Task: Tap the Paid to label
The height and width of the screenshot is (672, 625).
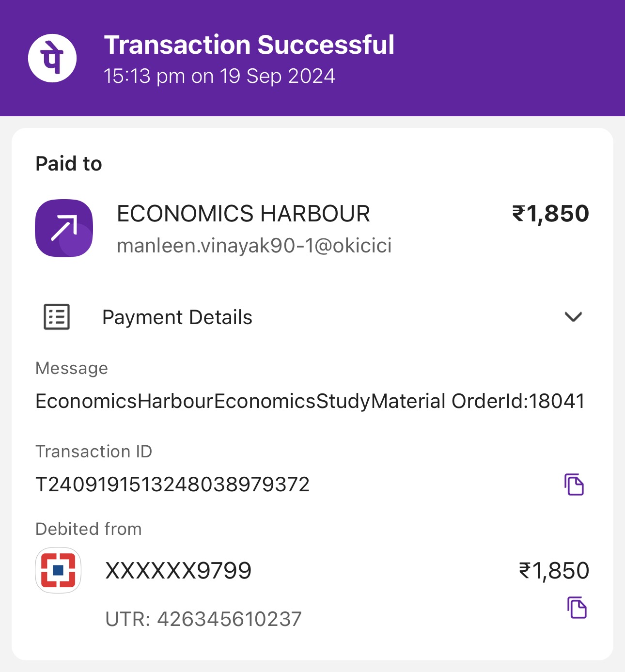Action: tap(69, 164)
